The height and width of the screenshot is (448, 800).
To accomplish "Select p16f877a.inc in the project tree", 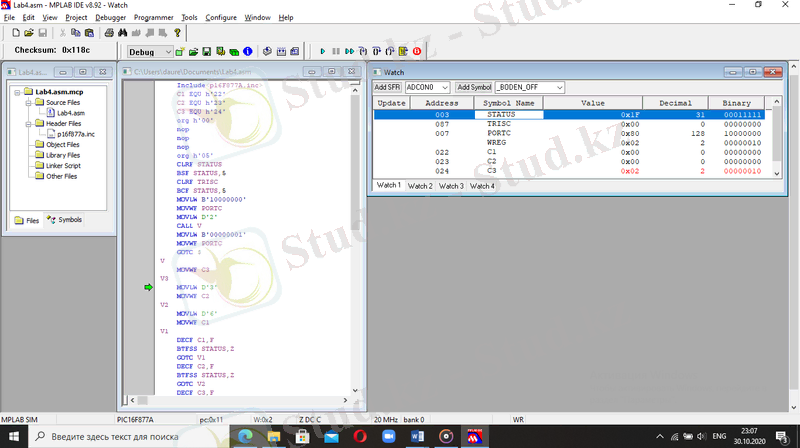I will tap(75, 134).
